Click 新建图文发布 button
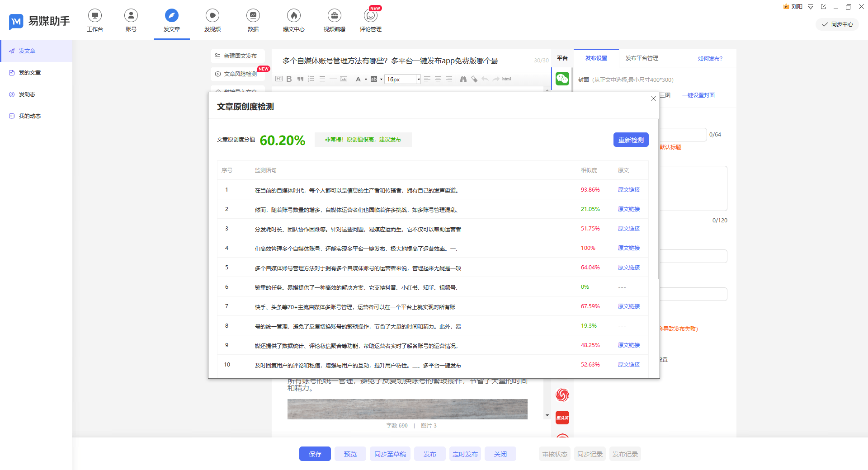Screen dimensions: 868x470 tap(238, 56)
